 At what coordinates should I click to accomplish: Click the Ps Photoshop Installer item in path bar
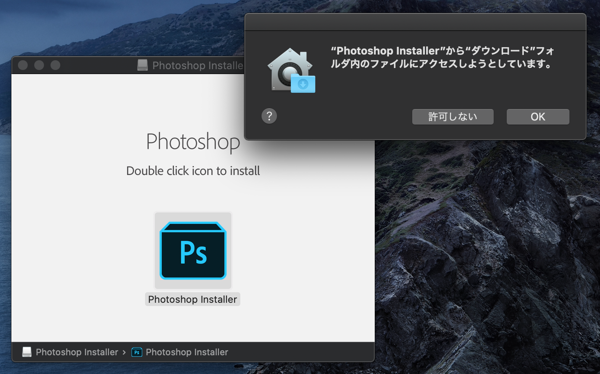[x=180, y=352]
